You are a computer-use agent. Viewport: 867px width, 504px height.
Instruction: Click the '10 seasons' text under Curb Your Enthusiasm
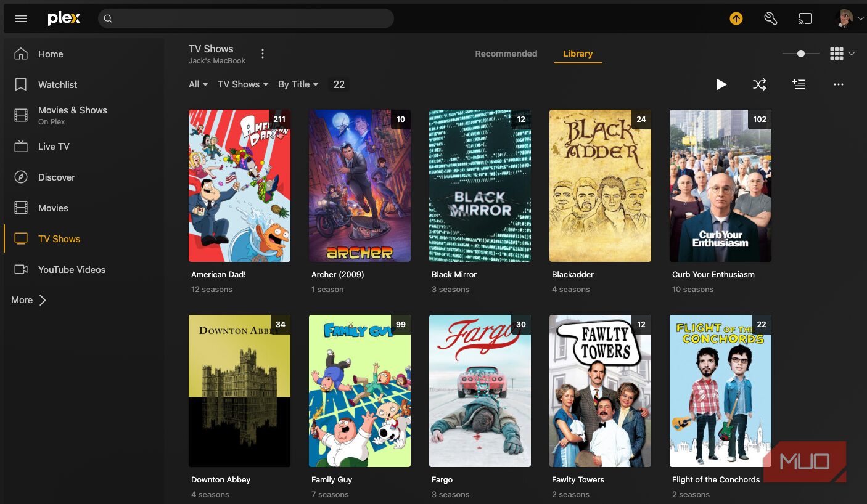coord(692,289)
